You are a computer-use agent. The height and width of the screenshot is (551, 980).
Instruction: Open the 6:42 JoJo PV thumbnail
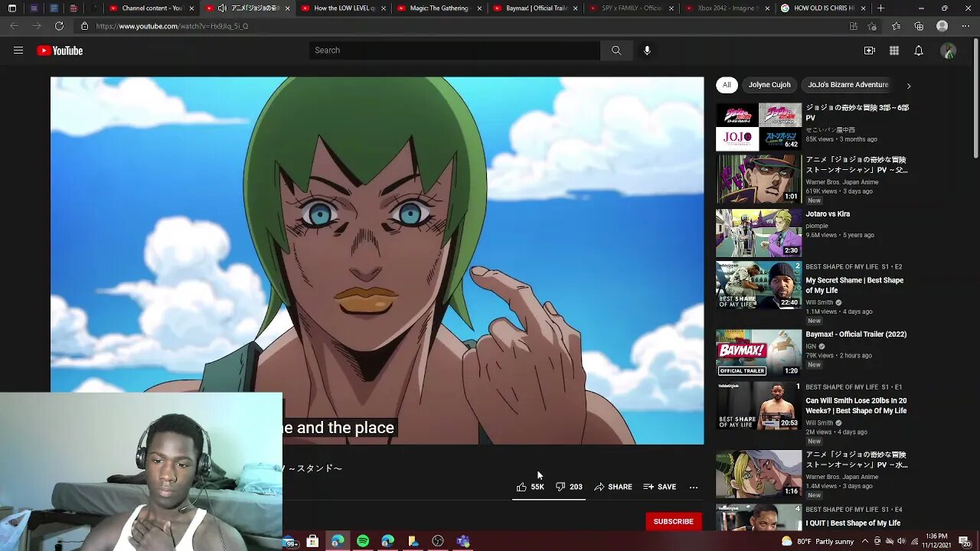pos(759,127)
